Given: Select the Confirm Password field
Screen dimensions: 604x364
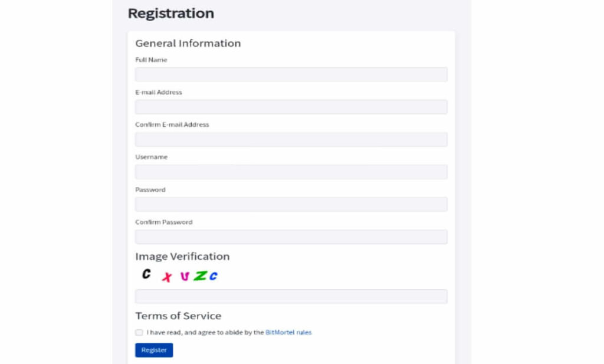Looking at the screenshot, I should tap(291, 237).
